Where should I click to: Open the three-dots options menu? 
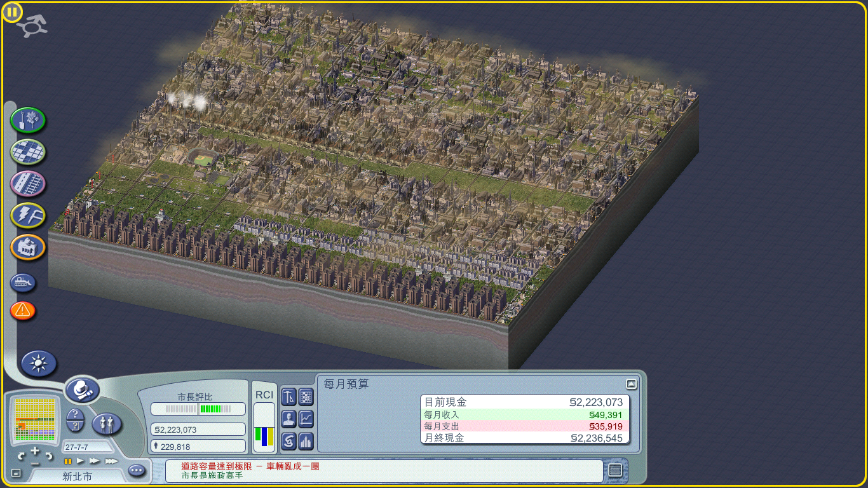(x=137, y=471)
